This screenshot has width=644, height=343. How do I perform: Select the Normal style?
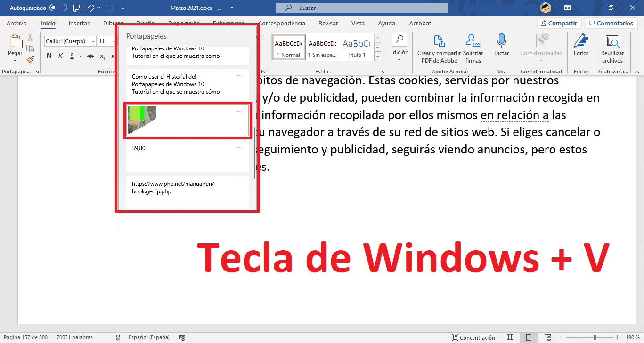coord(289,47)
